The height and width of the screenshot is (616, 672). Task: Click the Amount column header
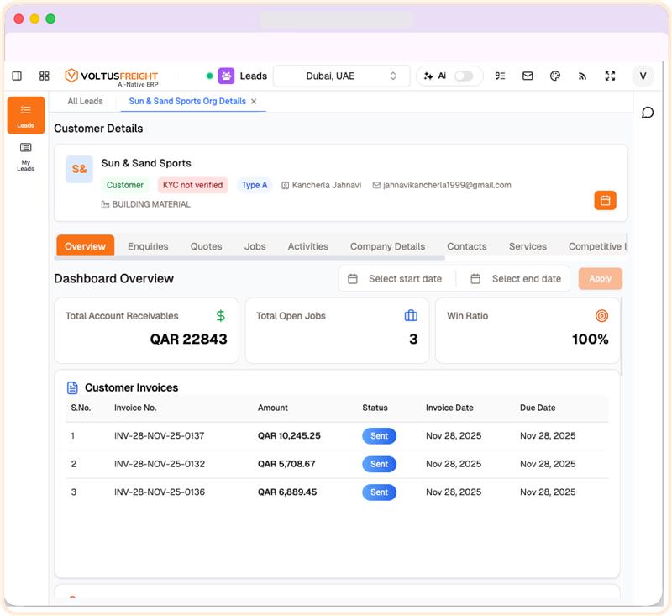pyautogui.click(x=272, y=408)
